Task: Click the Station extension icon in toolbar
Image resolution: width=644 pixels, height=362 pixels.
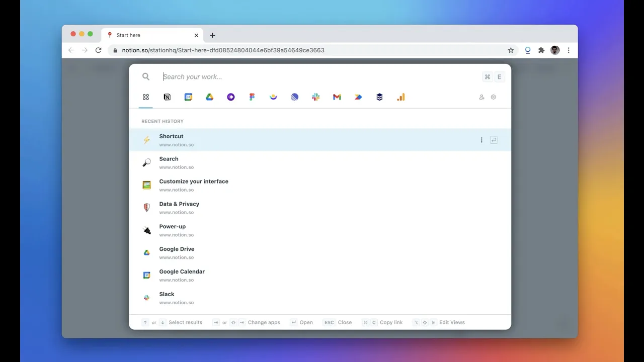Action: [528, 50]
